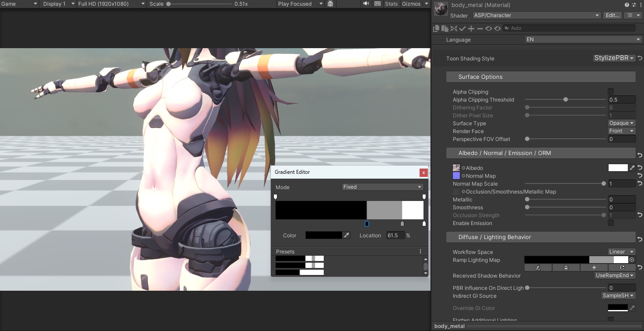Click the Gradient Editor eyedropper icon
The height and width of the screenshot is (331, 644).
346,236
